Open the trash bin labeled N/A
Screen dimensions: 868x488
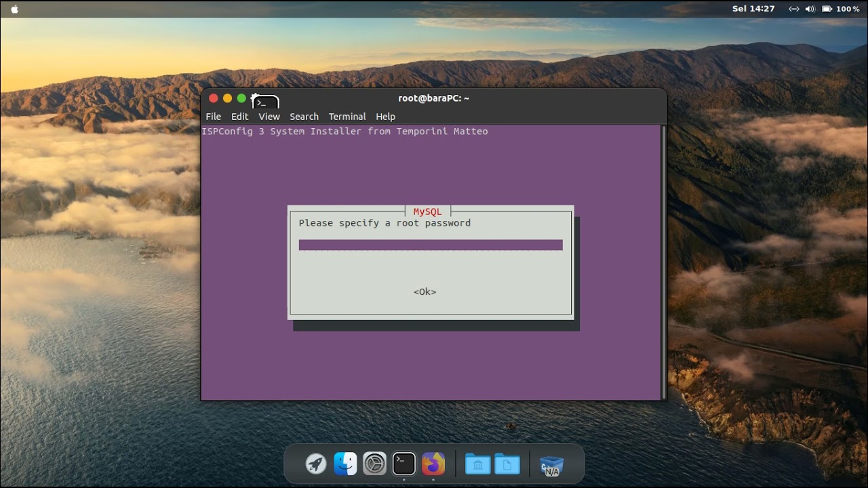pos(551,465)
